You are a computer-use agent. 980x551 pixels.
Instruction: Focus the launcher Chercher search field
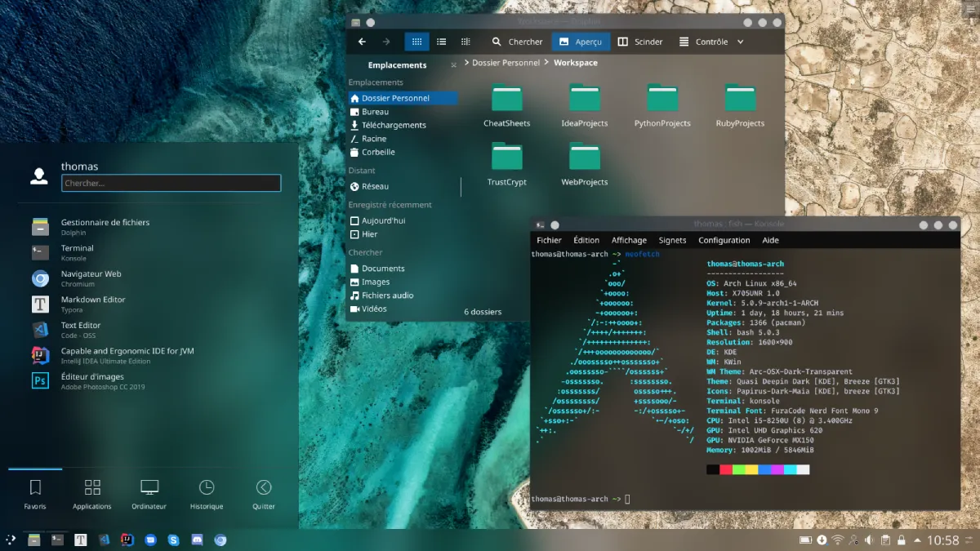click(x=171, y=183)
